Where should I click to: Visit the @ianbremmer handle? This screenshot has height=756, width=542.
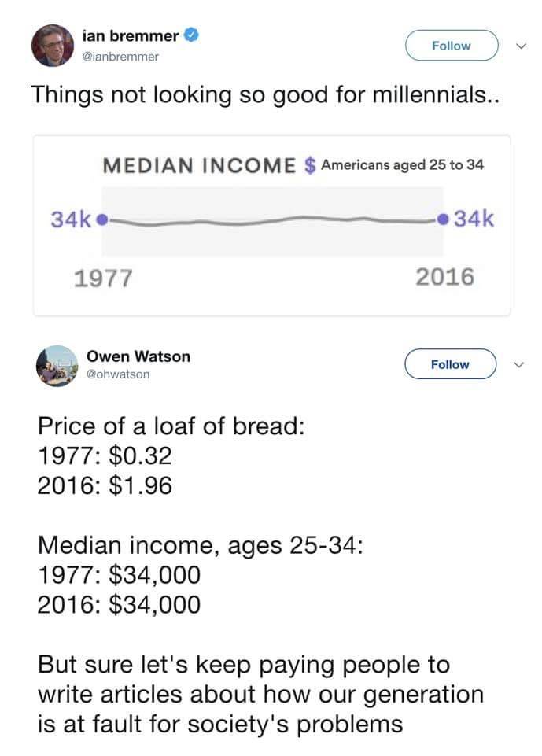pos(120,57)
